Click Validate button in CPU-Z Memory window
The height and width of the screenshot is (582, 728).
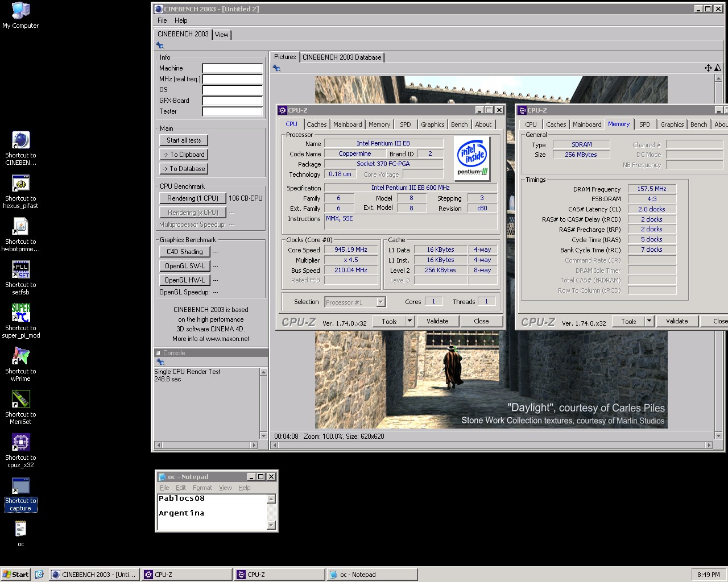click(677, 321)
